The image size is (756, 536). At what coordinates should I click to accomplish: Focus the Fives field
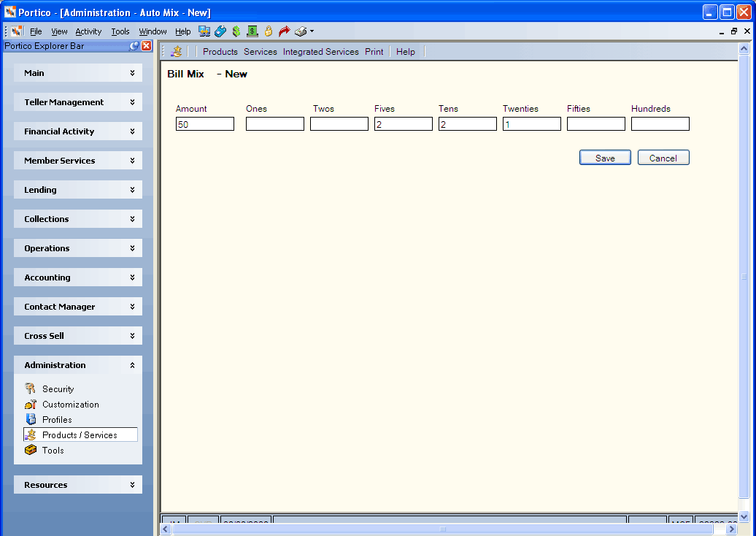(404, 124)
